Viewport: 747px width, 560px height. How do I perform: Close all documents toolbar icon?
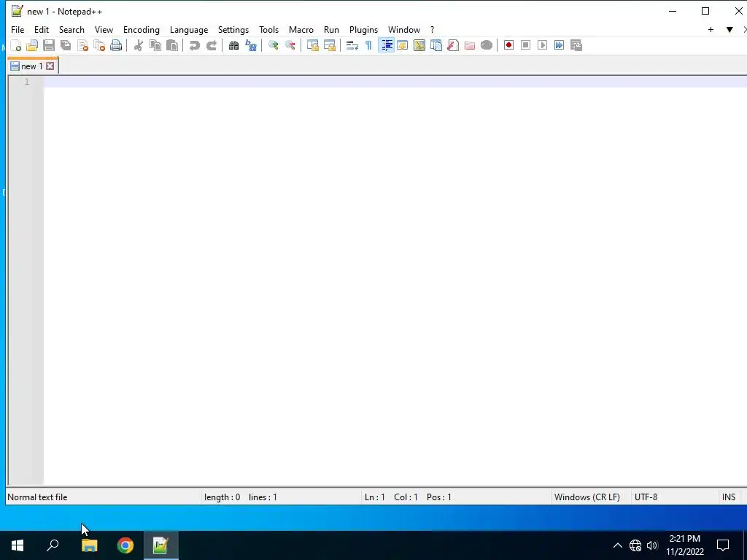[x=99, y=45]
